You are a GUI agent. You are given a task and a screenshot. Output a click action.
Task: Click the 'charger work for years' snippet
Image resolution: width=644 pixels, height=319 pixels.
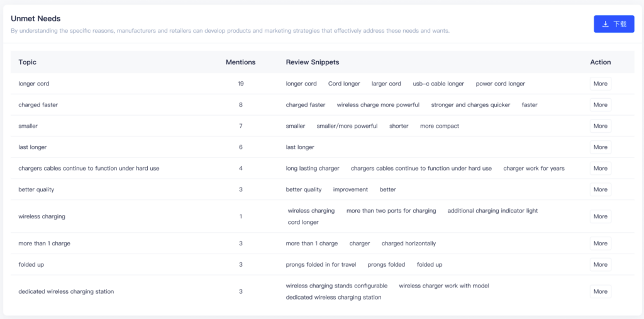(x=534, y=168)
